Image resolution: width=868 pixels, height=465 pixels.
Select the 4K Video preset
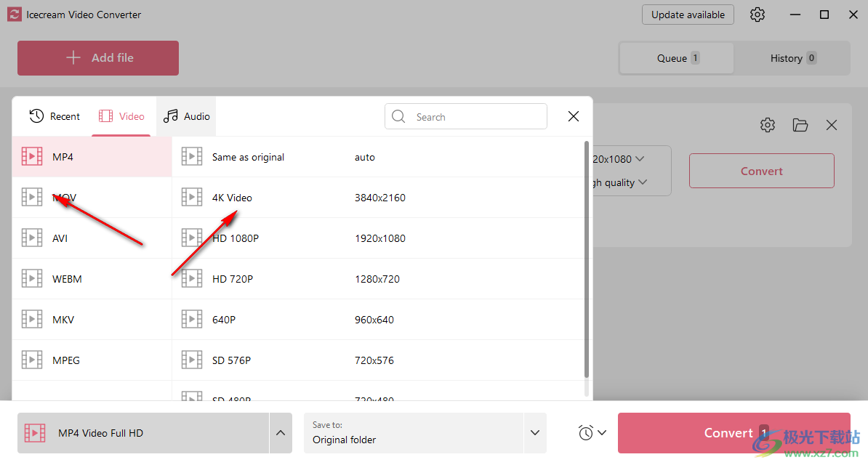377,197
